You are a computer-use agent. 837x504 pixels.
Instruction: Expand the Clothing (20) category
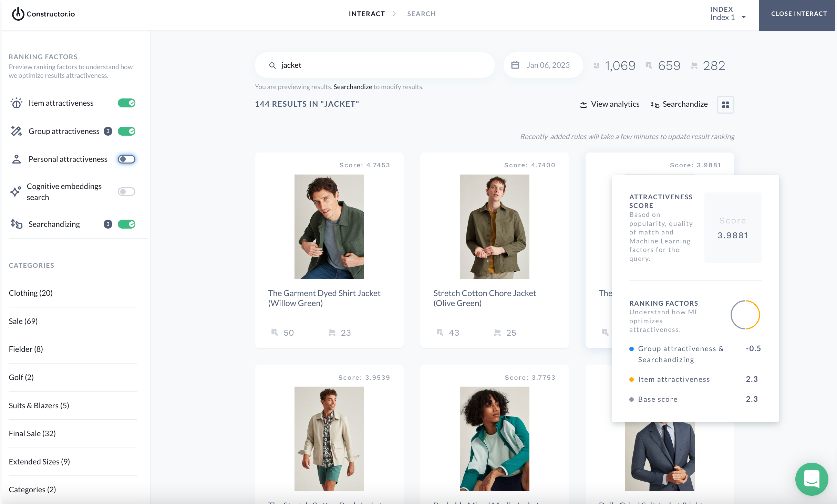[31, 293]
